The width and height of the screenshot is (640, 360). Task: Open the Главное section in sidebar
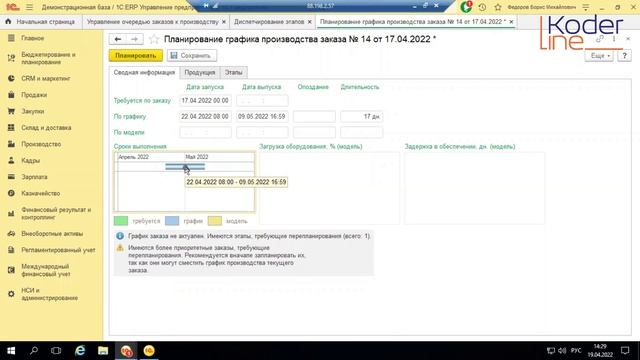click(x=33, y=38)
